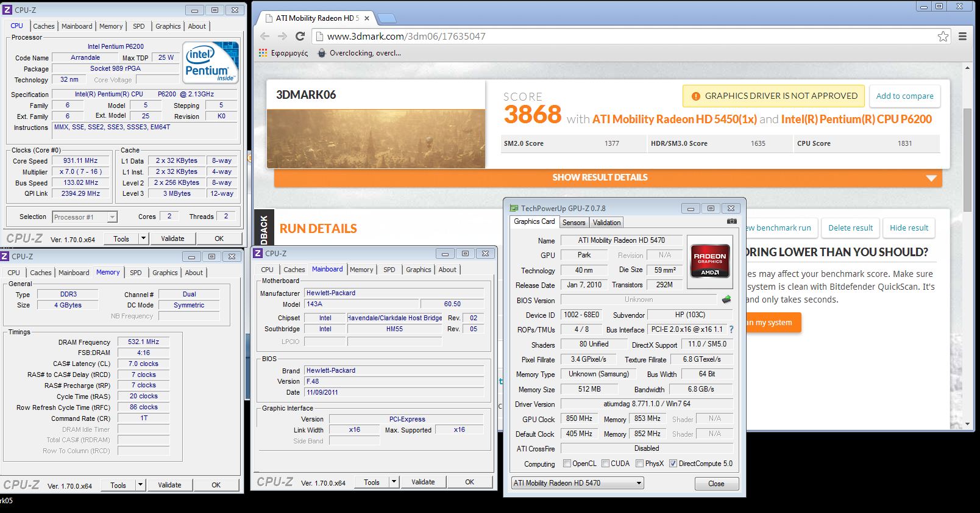This screenshot has width=980, height=513.
Task: Click the Chrome address bar URL
Action: pyautogui.click(x=407, y=37)
